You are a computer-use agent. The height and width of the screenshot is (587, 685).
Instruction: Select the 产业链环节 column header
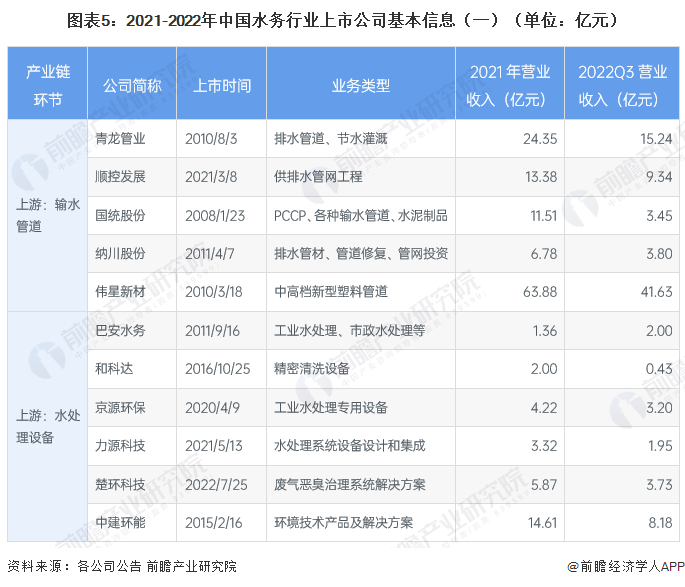point(48,85)
